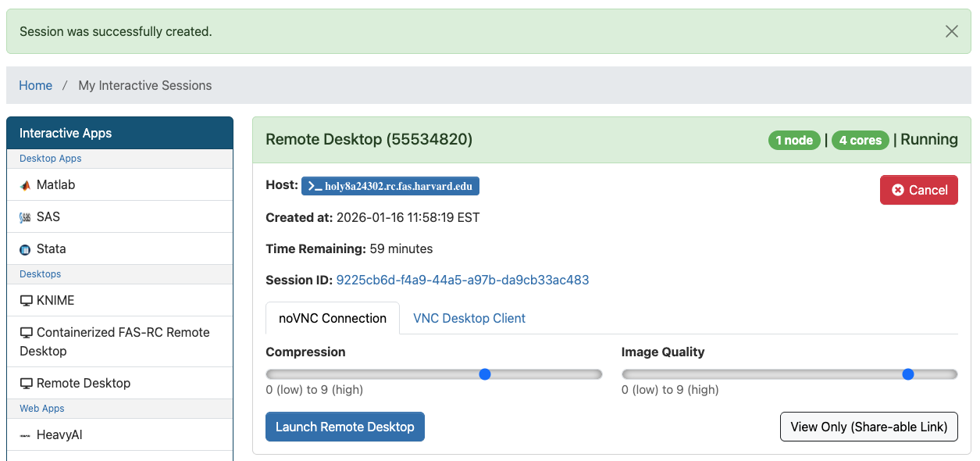This screenshot has height=461, width=980.
Task: Open the host holy8a24302 terminal link
Action: 390,186
